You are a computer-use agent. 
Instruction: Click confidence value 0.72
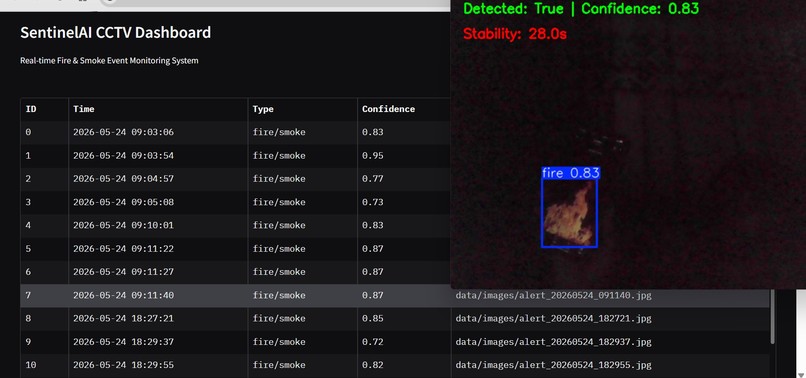pyautogui.click(x=373, y=342)
